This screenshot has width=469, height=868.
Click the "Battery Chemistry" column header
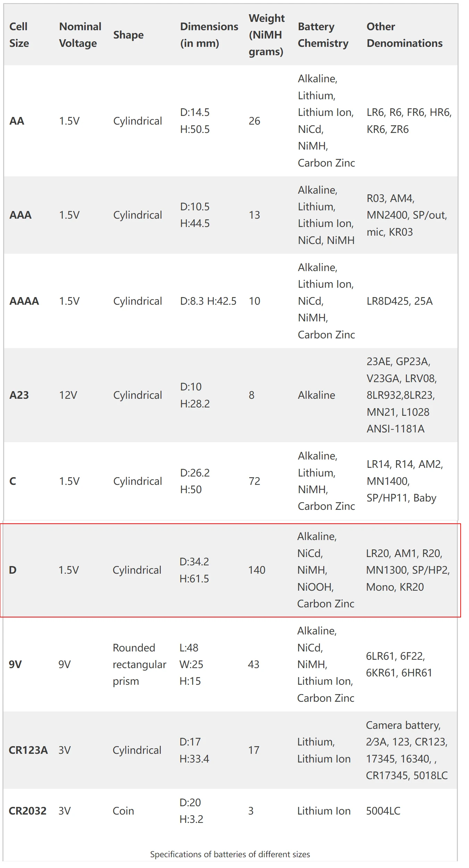(323, 35)
